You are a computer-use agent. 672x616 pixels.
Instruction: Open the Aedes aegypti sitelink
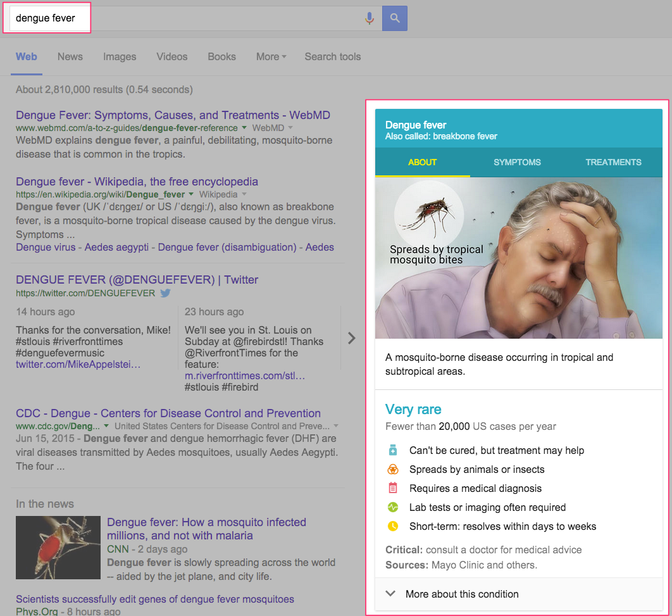[116, 248]
